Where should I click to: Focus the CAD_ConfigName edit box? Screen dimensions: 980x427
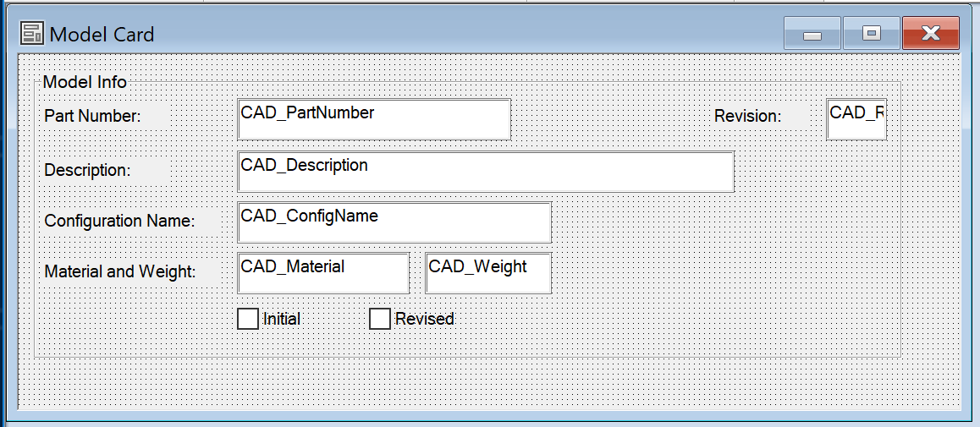394,222
